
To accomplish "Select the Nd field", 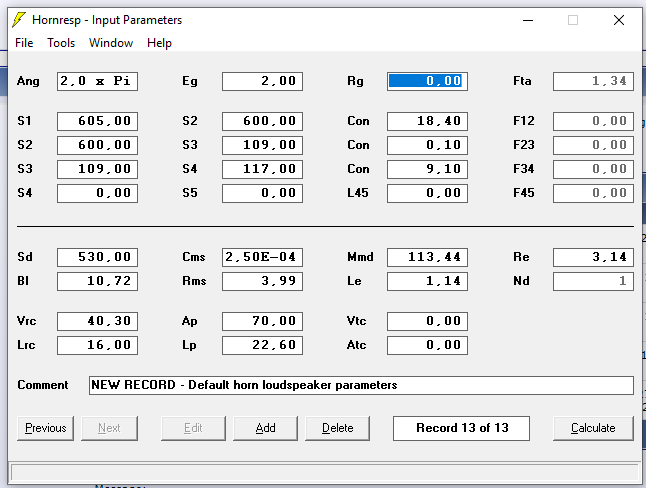I will [593, 281].
